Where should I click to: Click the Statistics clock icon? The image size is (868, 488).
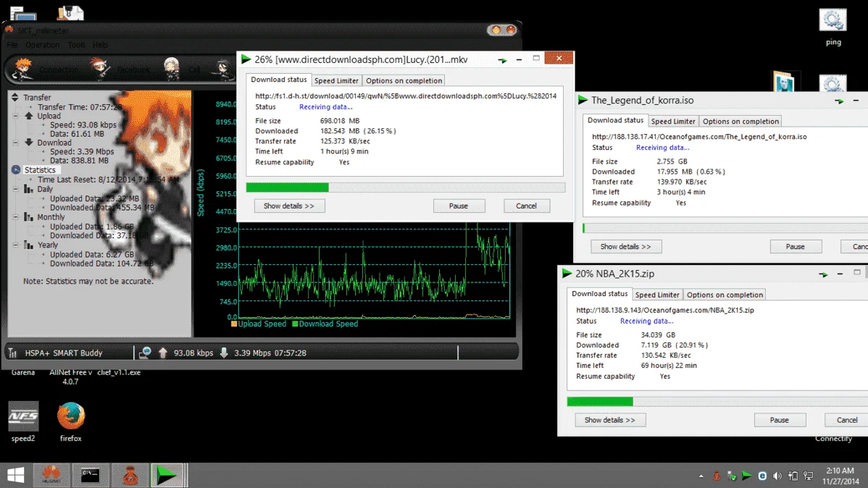click(x=15, y=170)
